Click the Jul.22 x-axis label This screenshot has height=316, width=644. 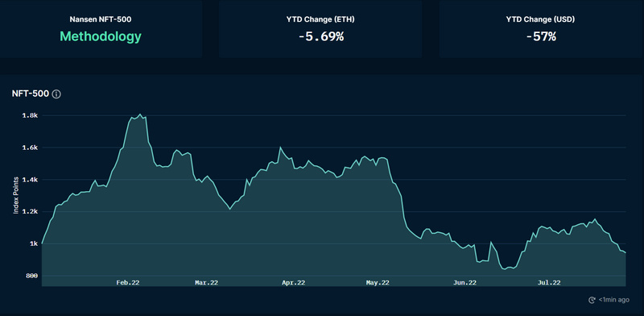(549, 282)
